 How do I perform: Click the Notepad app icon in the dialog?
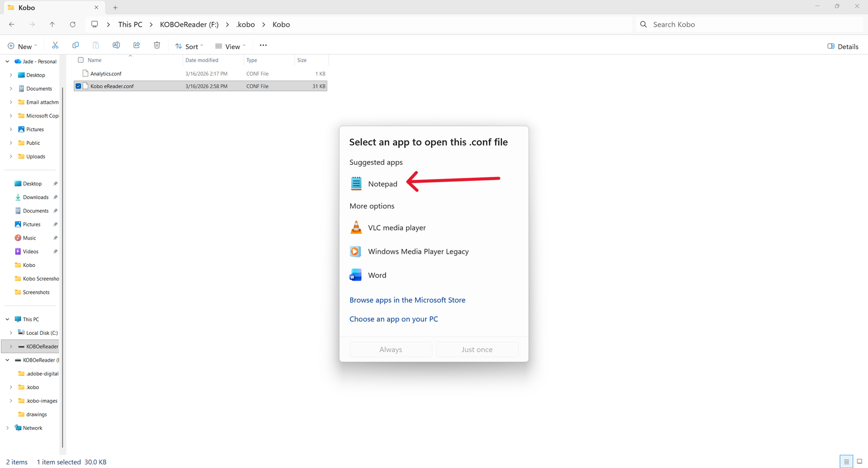pos(356,183)
